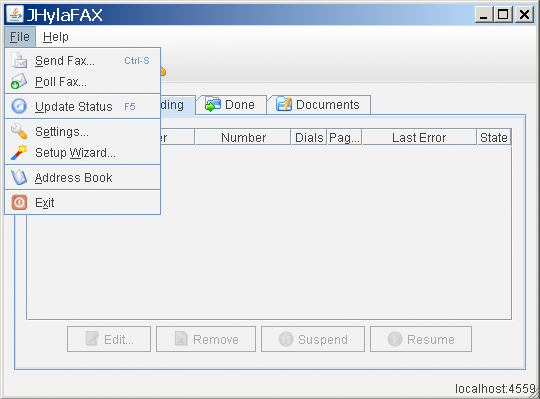
Task: Click the Edit... button
Action: pos(109,339)
